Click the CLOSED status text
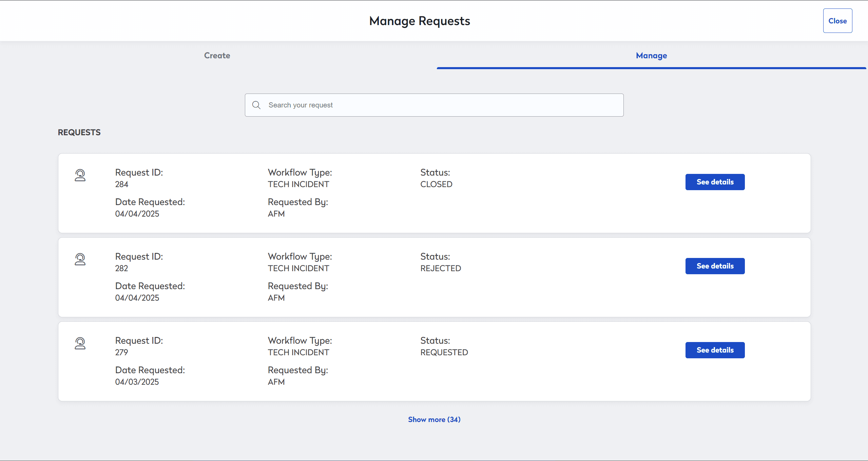Image resolution: width=868 pixels, height=461 pixels. click(436, 184)
